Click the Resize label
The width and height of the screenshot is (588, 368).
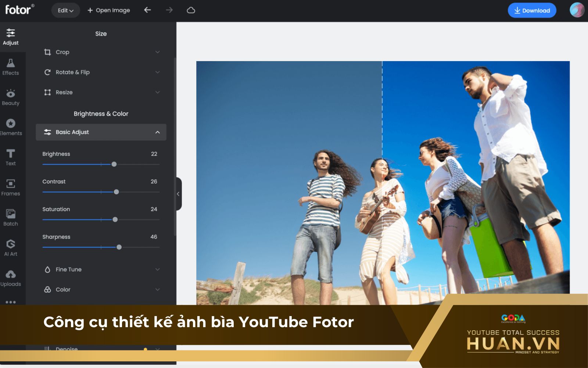pos(64,92)
